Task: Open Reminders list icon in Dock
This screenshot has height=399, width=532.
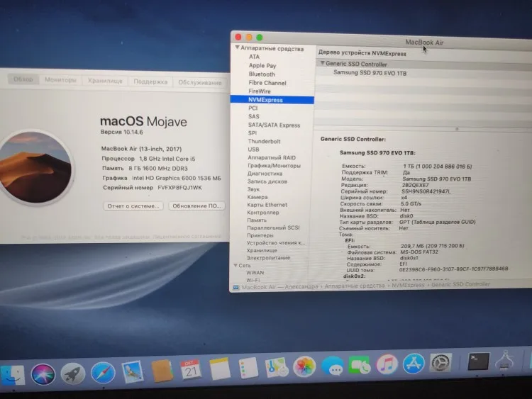Action: (x=248, y=368)
